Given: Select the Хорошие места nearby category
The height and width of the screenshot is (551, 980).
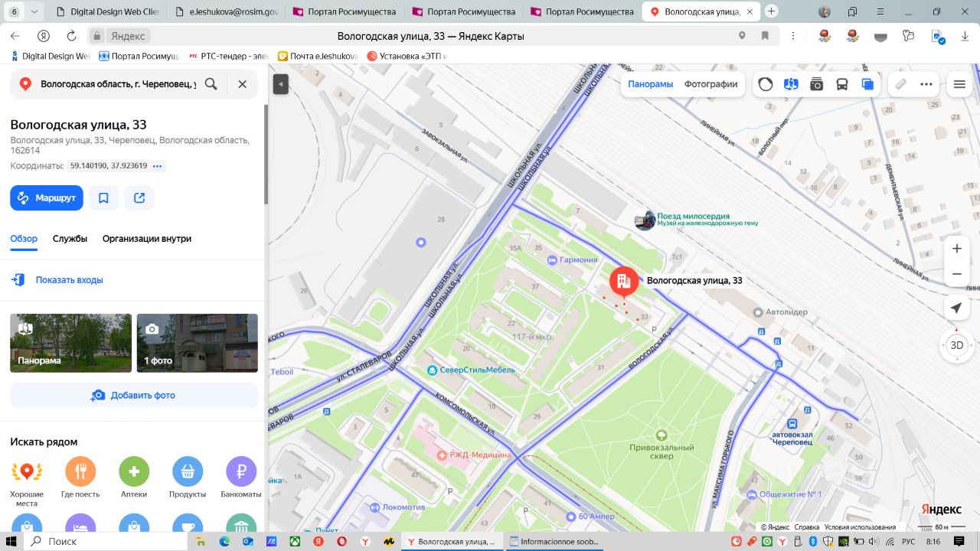Looking at the screenshot, I should [x=27, y=471].
